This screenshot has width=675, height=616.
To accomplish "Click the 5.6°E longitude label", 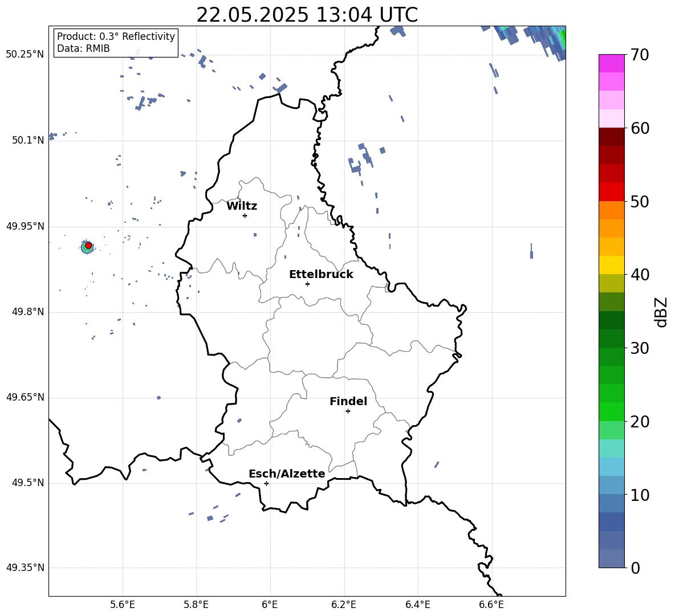I will 123,605.
